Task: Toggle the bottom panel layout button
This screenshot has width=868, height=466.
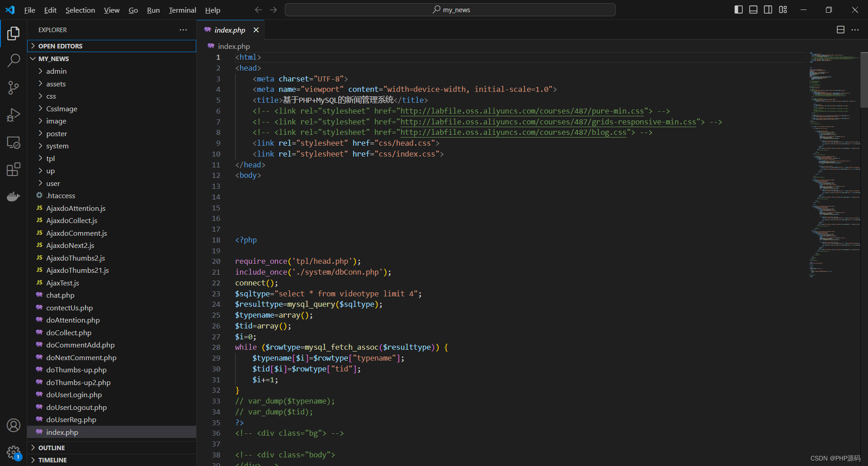Action: pyautogui.click(x=753, y=10)
